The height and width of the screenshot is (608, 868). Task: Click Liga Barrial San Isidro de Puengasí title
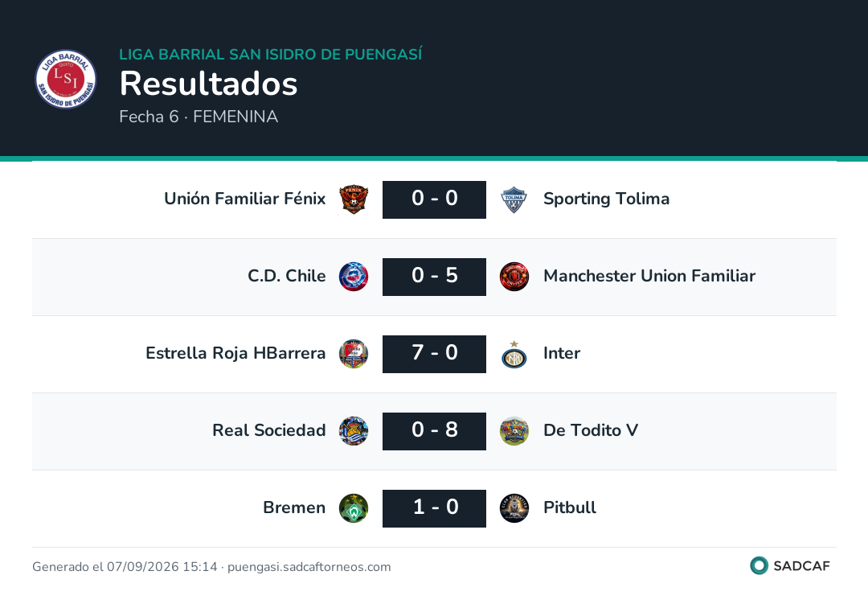click(x=271, y=54)
